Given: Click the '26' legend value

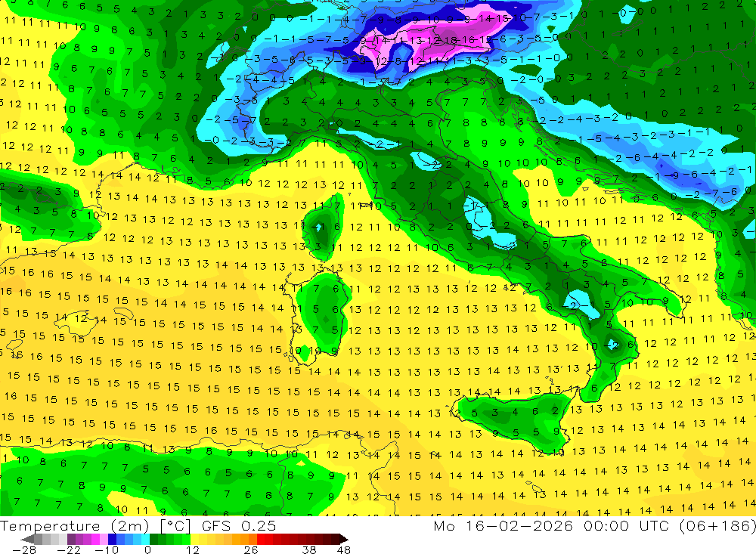Looking at the screenshot, I should coord(251,549).
